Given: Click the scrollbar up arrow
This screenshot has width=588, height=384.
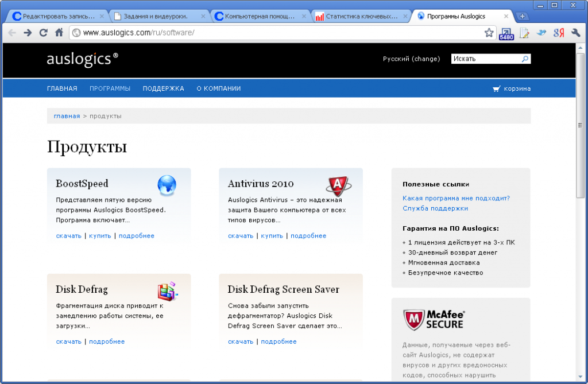Looking at the screenshot, I should click(x=580, y=48).
